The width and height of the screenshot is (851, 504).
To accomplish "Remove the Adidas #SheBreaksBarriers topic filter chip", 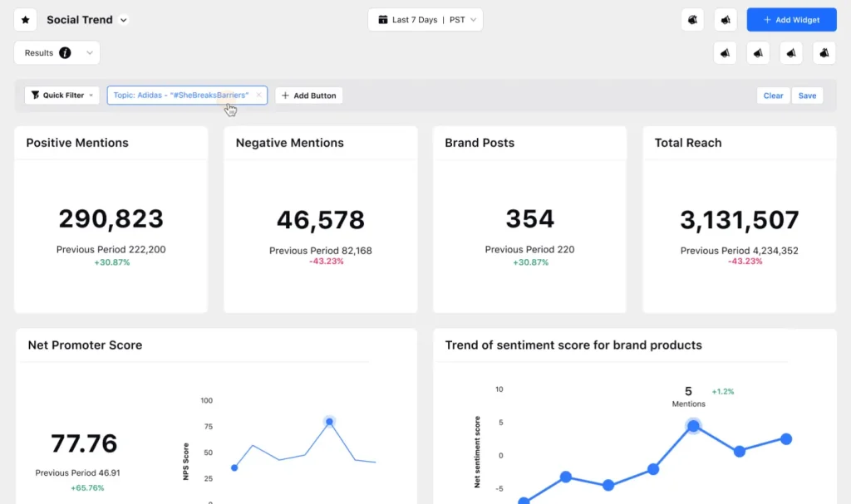I will (259, 95).
